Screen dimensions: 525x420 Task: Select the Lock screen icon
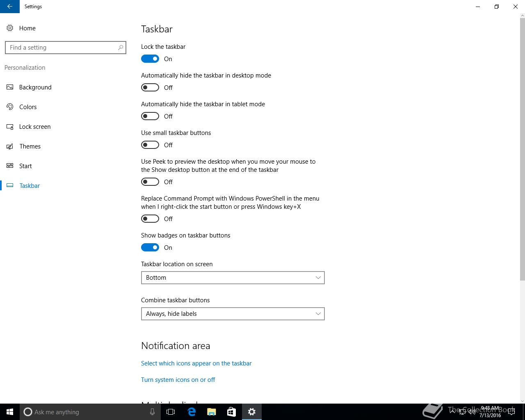click(10, 127)
